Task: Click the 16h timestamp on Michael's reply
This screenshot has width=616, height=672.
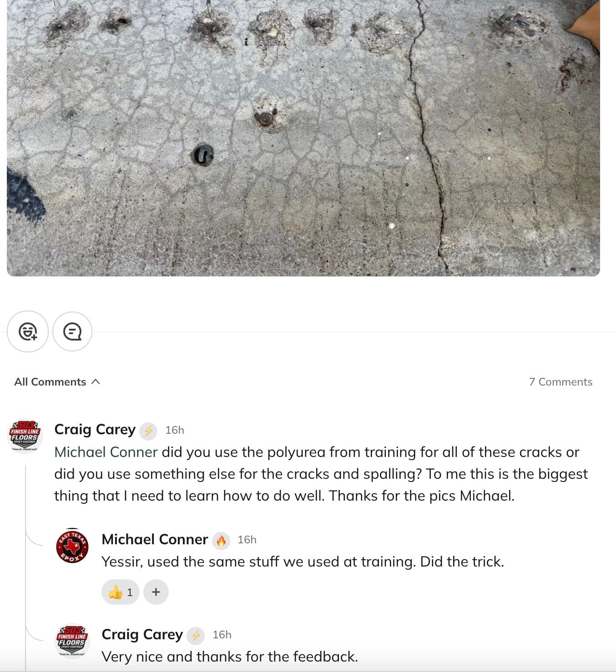Action: tap(247, 540)
